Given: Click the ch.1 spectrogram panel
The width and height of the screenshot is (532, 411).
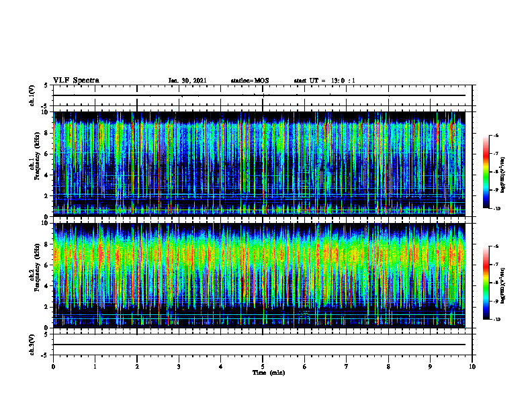Looking at the screenshot, I should [x=259, y=164].
